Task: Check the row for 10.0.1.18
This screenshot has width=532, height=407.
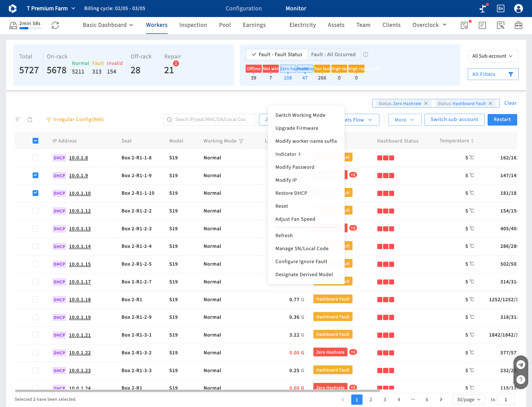Action: click(x=35, y=299)
